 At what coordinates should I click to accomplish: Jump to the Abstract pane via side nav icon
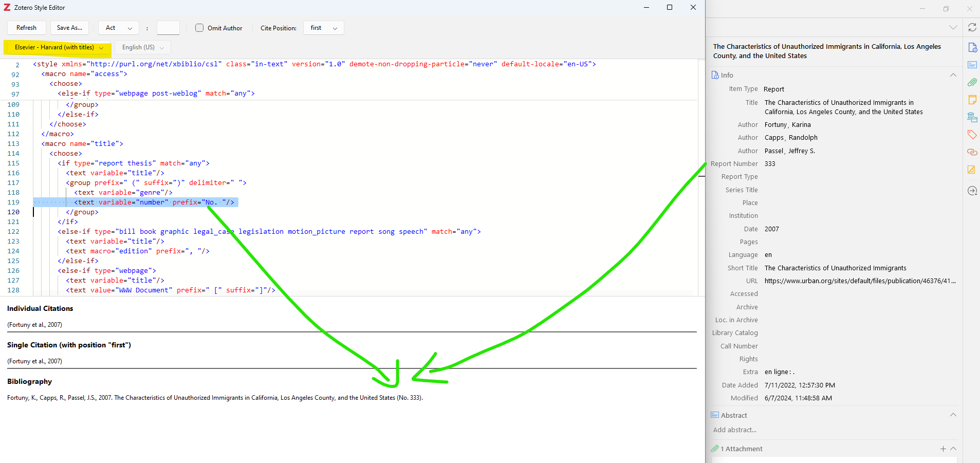tap(972, 65)
